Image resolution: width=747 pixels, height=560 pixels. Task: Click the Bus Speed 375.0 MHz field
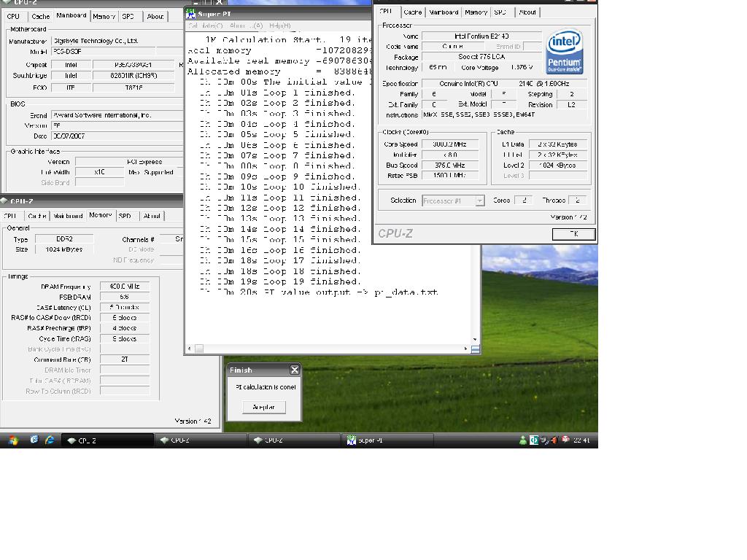pos(449,166)
